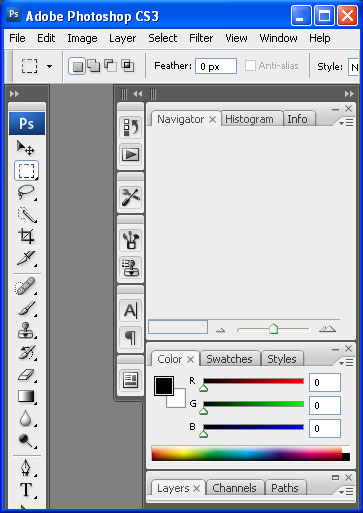Expand the icon dock panels
The width and height of the screenshot is (363, 513).
137,94
